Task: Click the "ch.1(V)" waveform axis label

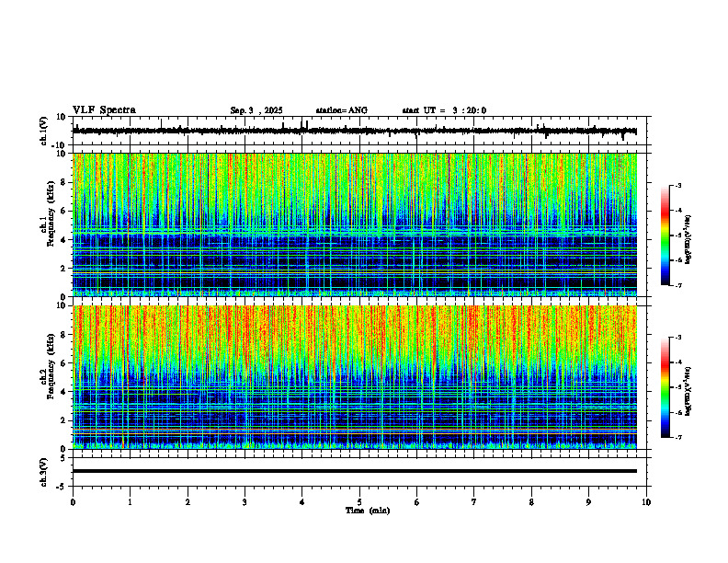Action: tap(44, 131)
